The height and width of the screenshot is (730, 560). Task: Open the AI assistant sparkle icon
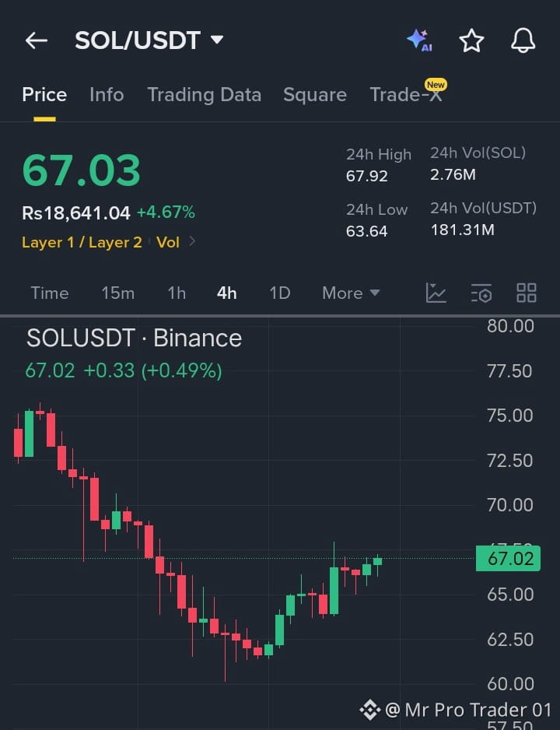click(x=419, y=40)
